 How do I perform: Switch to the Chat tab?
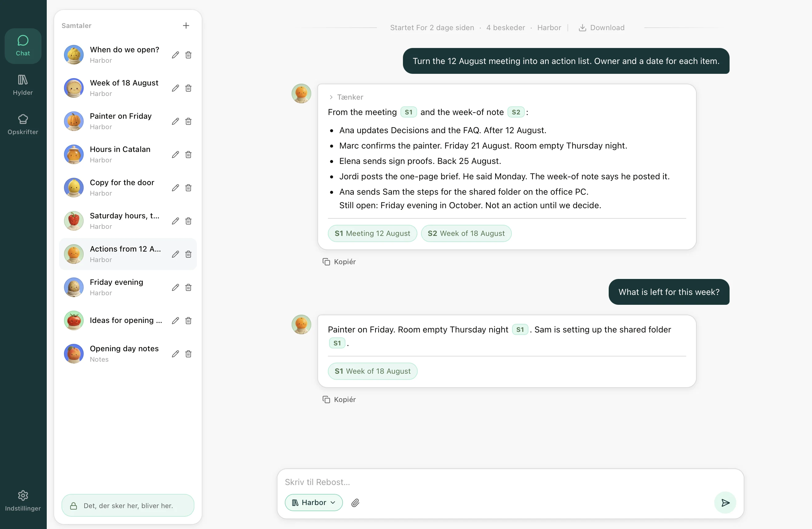click(23, 46)
